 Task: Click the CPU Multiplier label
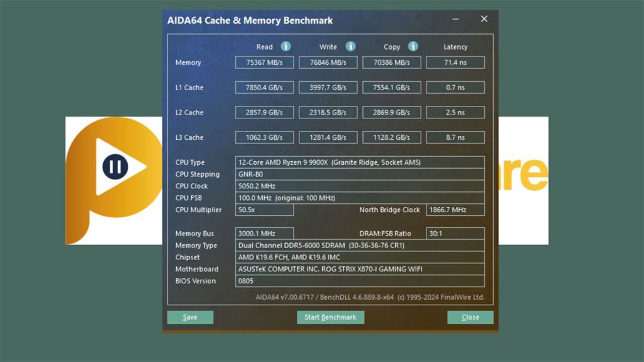[198, 210]
